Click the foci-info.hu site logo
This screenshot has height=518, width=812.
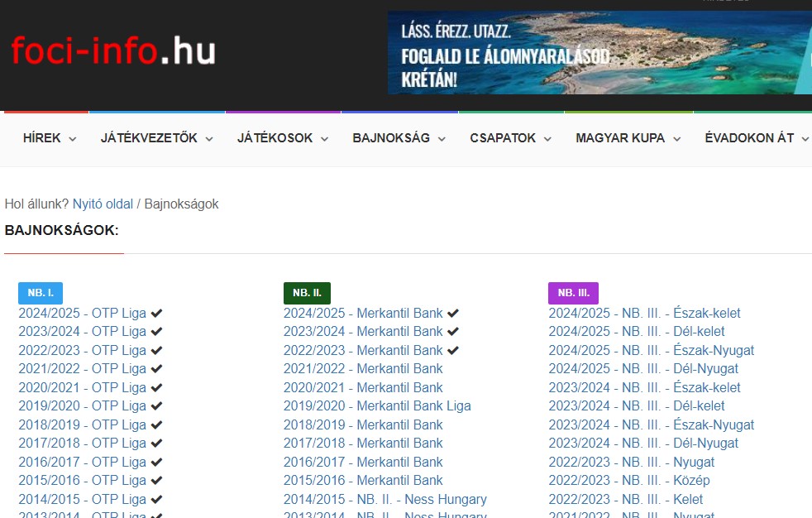click(113, 50)
